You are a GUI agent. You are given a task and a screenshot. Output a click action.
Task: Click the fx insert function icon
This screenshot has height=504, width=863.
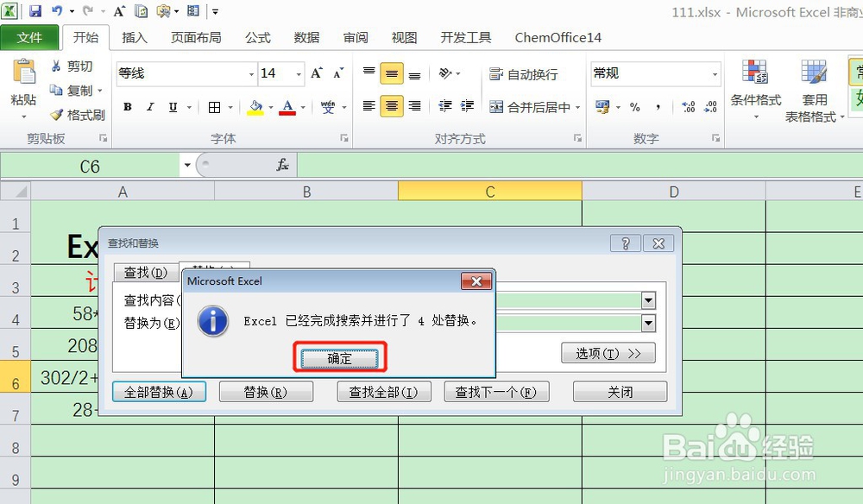282,165
